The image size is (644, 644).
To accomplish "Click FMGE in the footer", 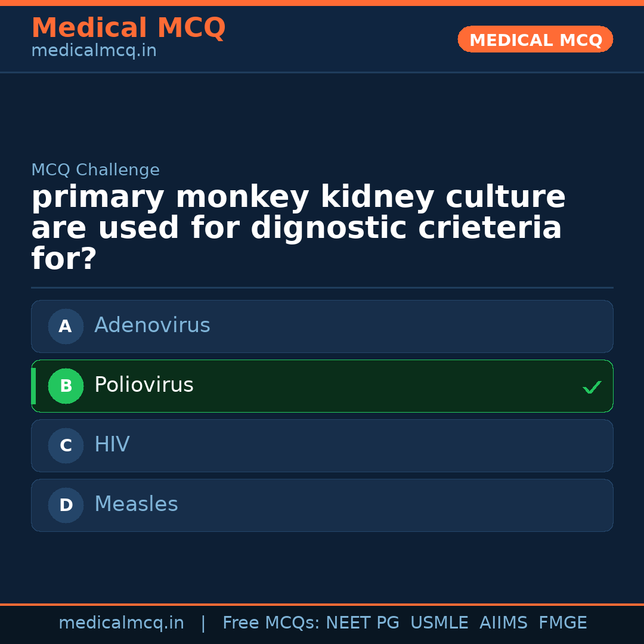I will (562, 623).
